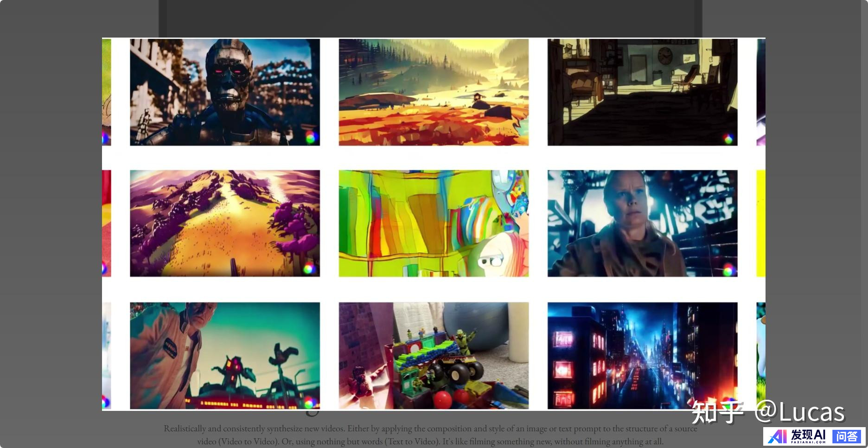Open the neon green cartoon bookshelf thumbnail
Screen dimensions: 868x448
tap(434, 224)
